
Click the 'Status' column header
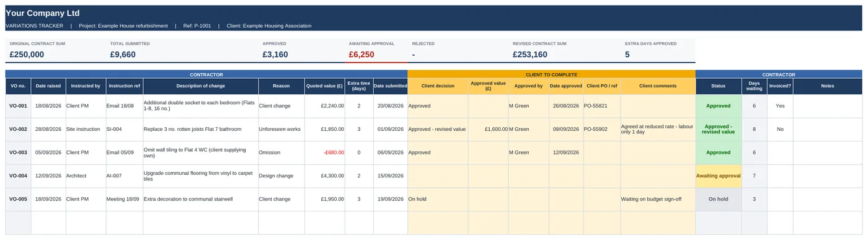click(719, 86)
